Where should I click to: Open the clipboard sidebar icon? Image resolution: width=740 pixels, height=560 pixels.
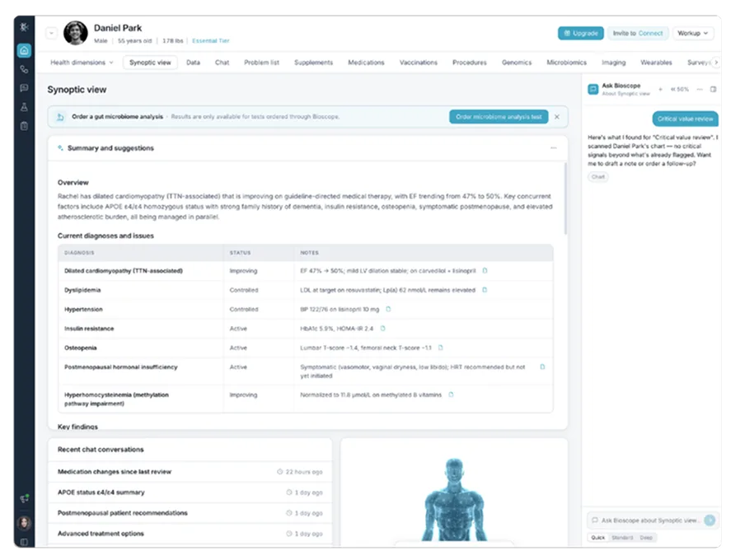(24, 126)
